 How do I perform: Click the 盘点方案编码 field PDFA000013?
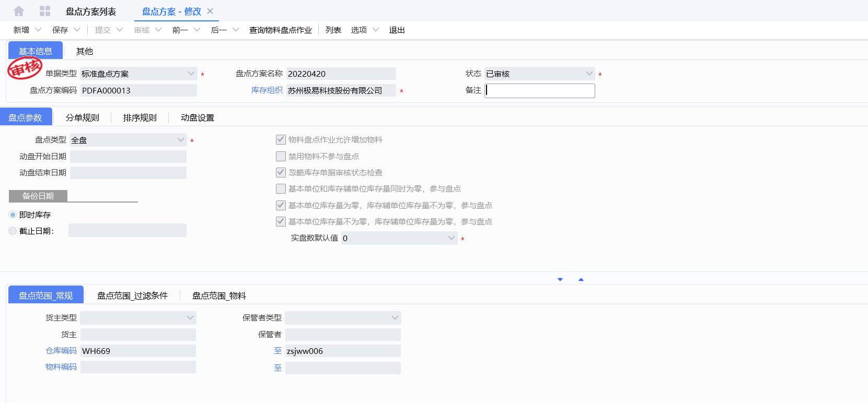click(138, 90)
